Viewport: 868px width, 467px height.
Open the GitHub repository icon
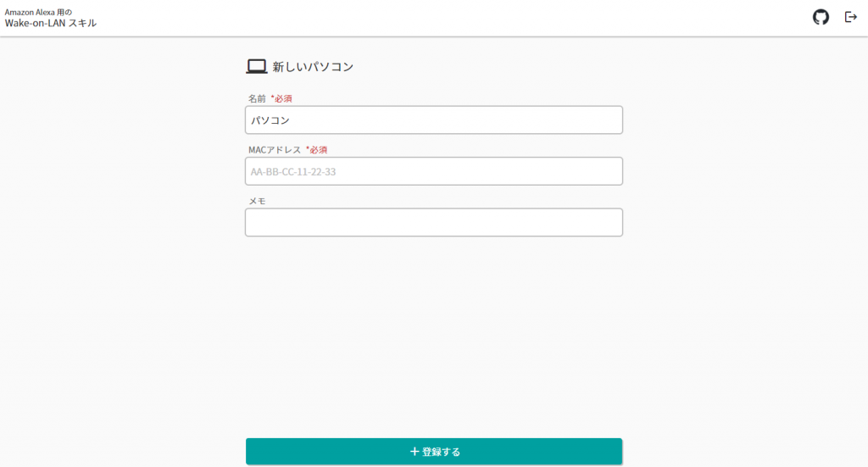[821, 17]
